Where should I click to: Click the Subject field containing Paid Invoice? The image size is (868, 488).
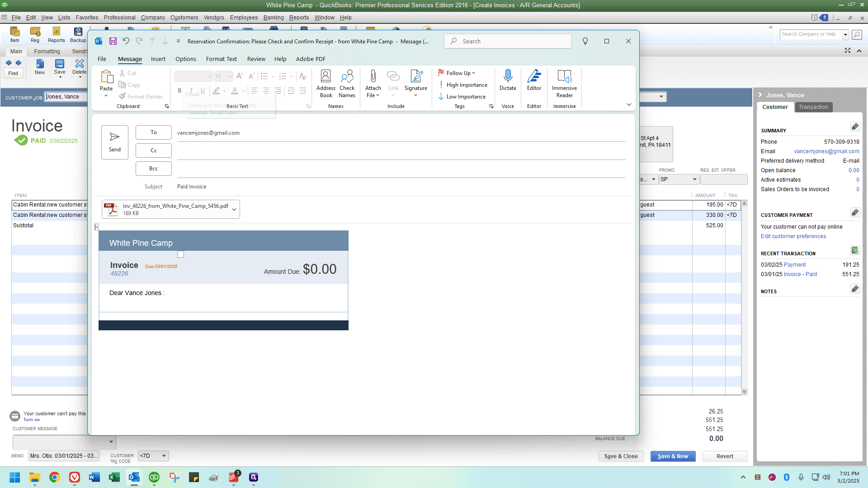[x=401, y=187]
